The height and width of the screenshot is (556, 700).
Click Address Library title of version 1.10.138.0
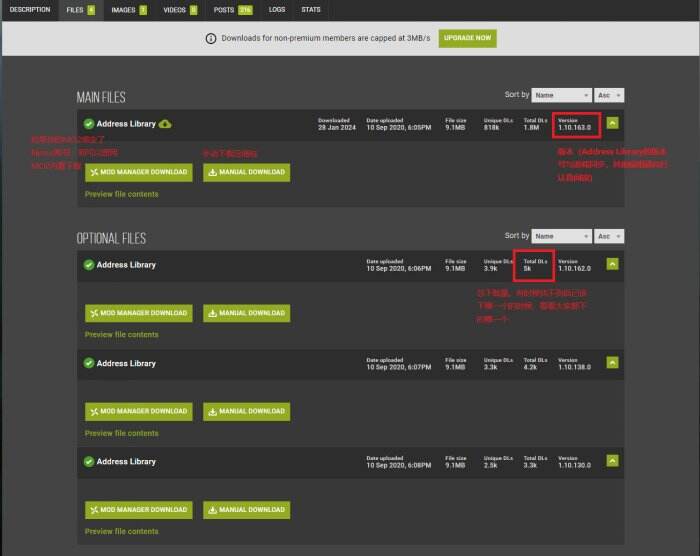126,364
